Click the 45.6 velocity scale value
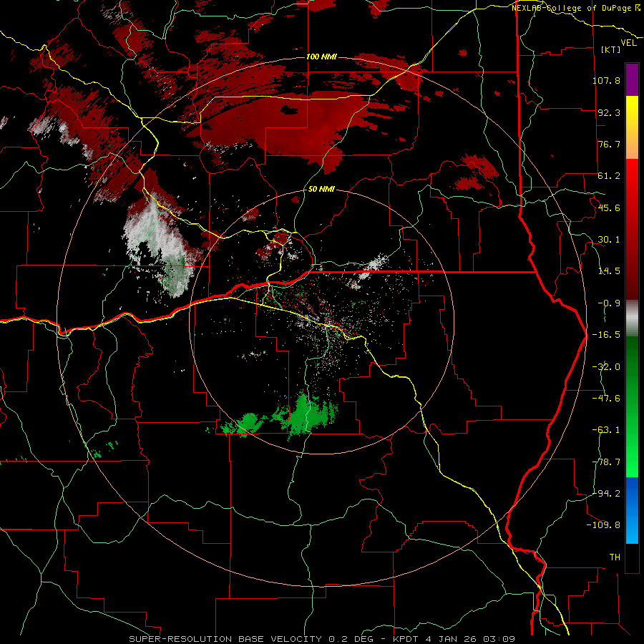The width and height of the screenshot is (644, 644). pyautogui.click(x=609, y=208)
